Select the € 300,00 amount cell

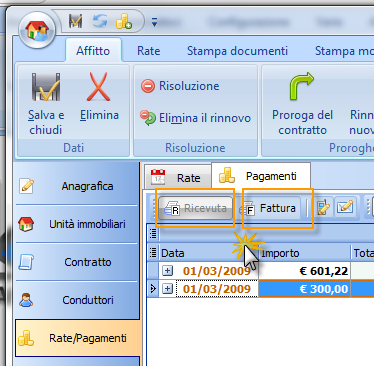coord(304,289)
